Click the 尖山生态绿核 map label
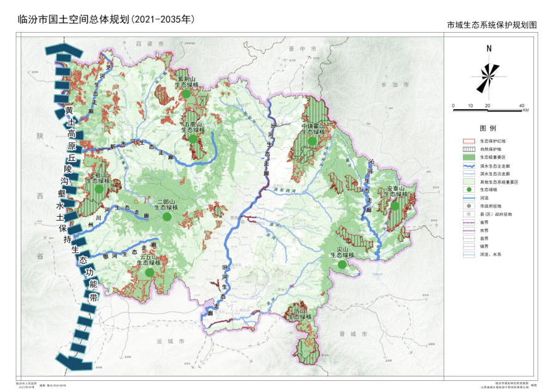The image size is (555, 392). [342, 252]
